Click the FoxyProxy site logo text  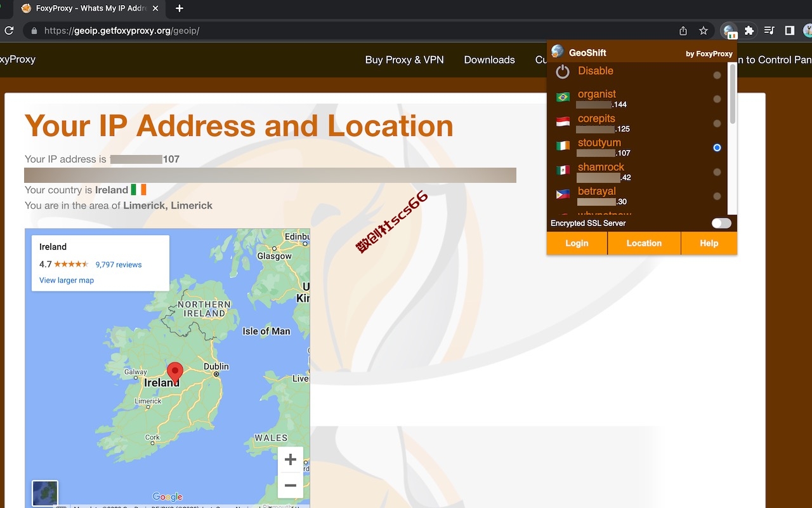pyautogui.click(x=18, y=59)
